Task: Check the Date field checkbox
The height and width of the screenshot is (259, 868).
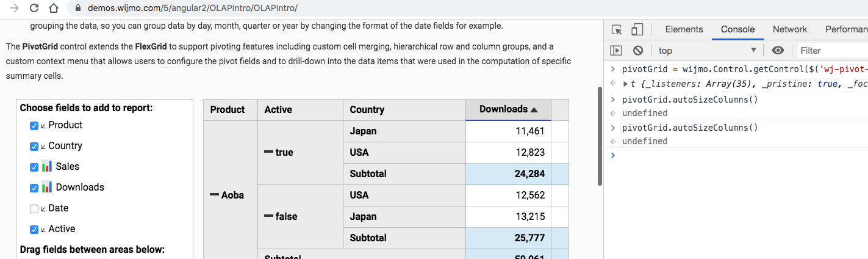Action: pos(34,209)
